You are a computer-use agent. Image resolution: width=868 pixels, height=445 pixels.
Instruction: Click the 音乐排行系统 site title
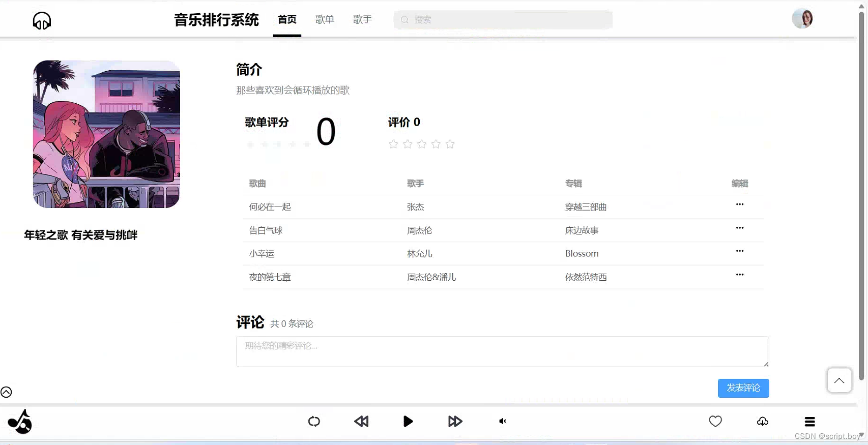[x=216, y=20]
